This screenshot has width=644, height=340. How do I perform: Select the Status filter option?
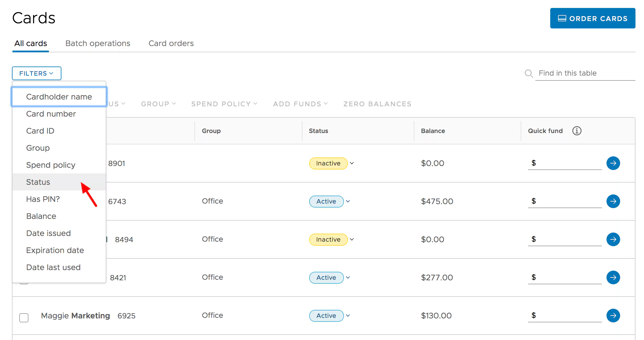[38, 182]
